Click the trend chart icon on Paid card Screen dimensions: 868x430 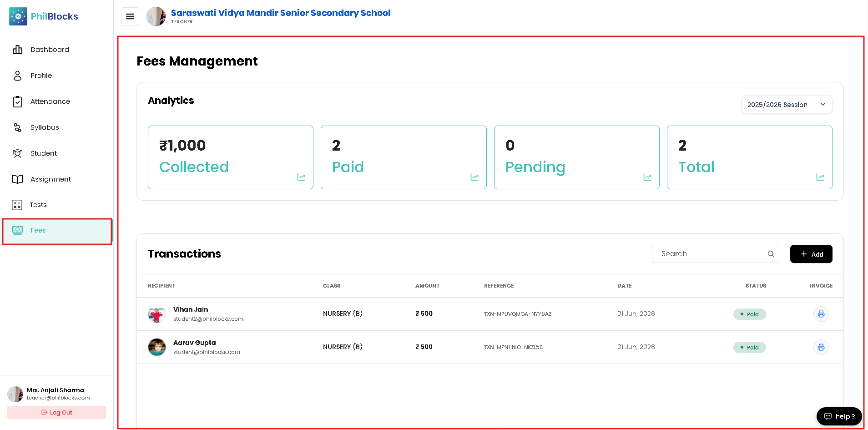point(474,177)
